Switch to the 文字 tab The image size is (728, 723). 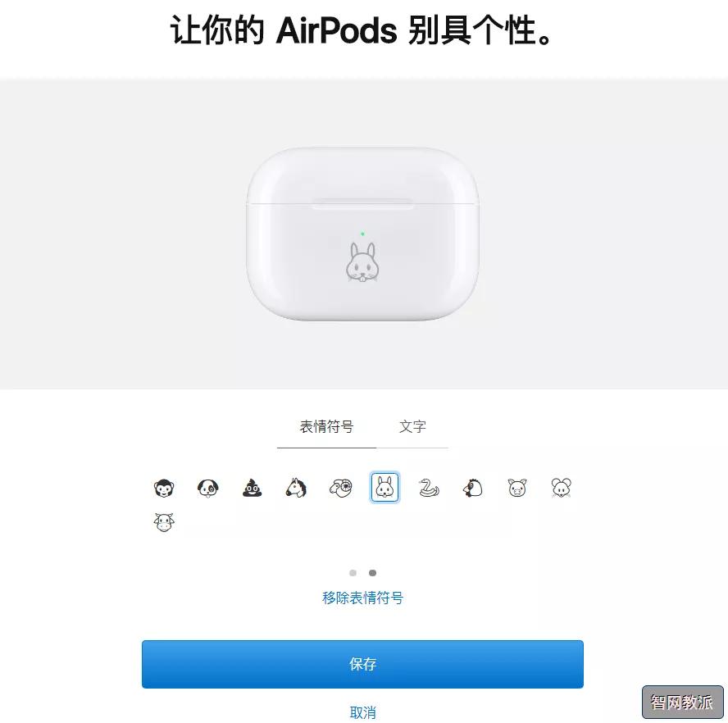click(x=412, y=427)
